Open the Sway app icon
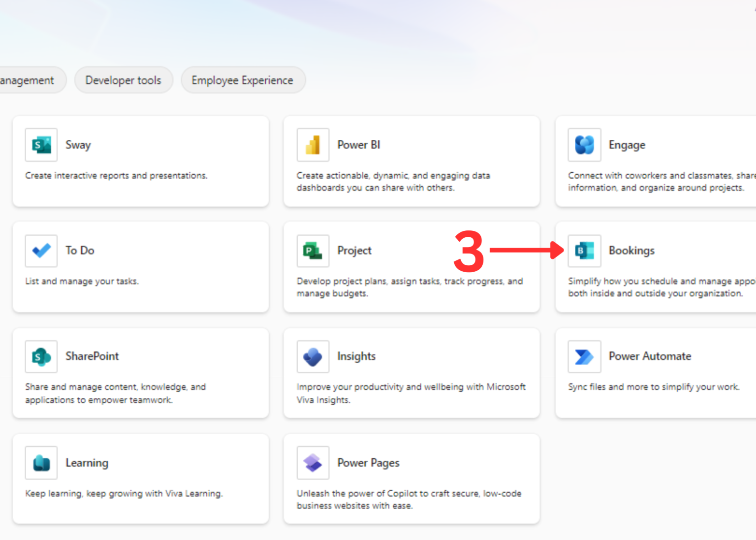756x540 pixels. (x=41, y=145)
